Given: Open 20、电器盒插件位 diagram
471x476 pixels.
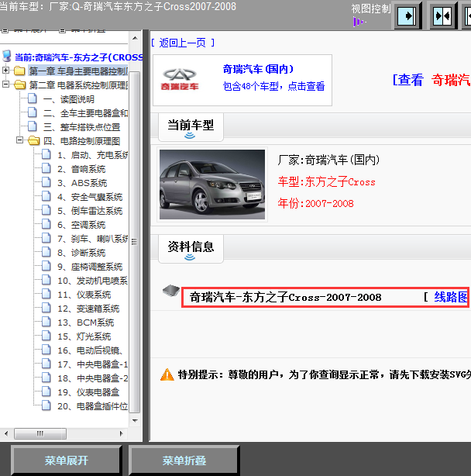Looking at the screenshot, I should (92, 406).
